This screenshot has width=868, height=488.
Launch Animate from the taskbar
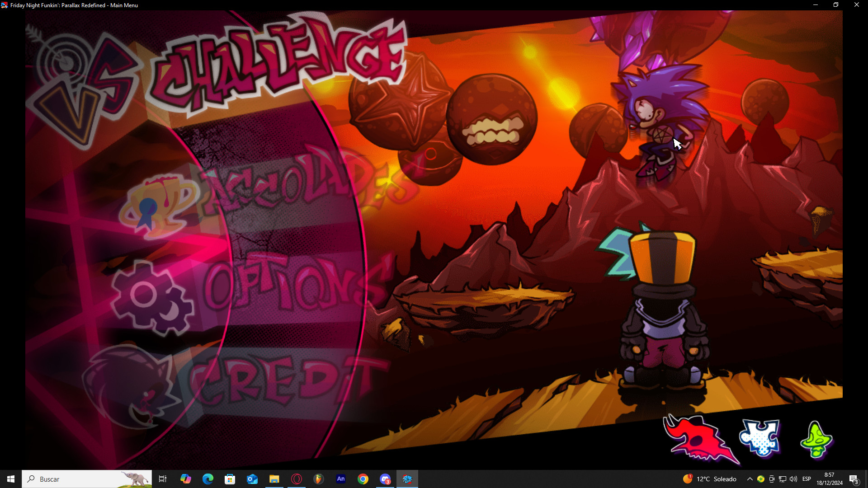click(341, 479)
